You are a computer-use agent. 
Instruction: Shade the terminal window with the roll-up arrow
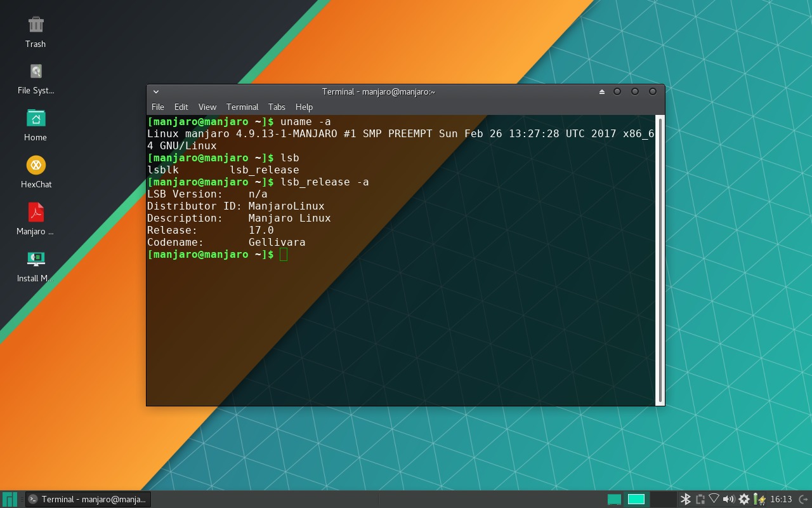coord(601,91)
